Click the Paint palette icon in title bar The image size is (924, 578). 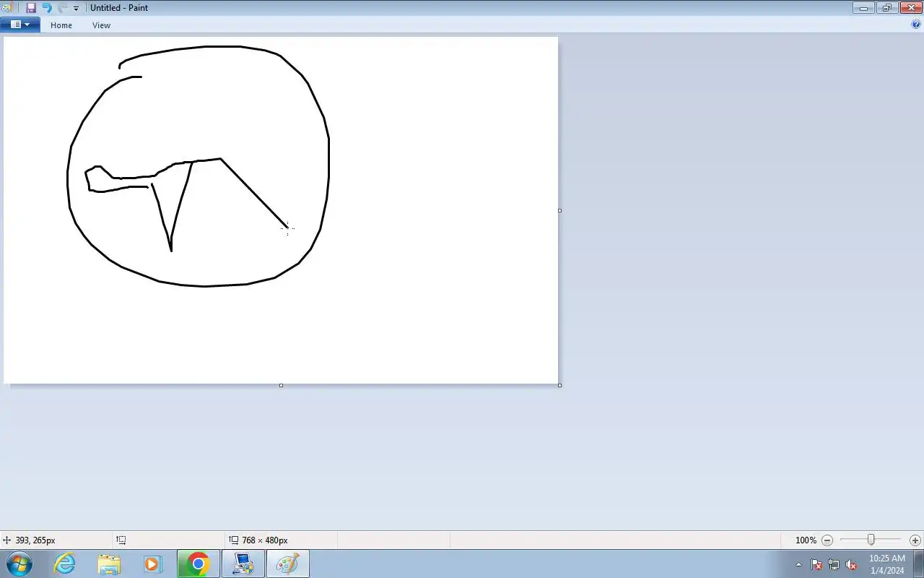(6, 8)
